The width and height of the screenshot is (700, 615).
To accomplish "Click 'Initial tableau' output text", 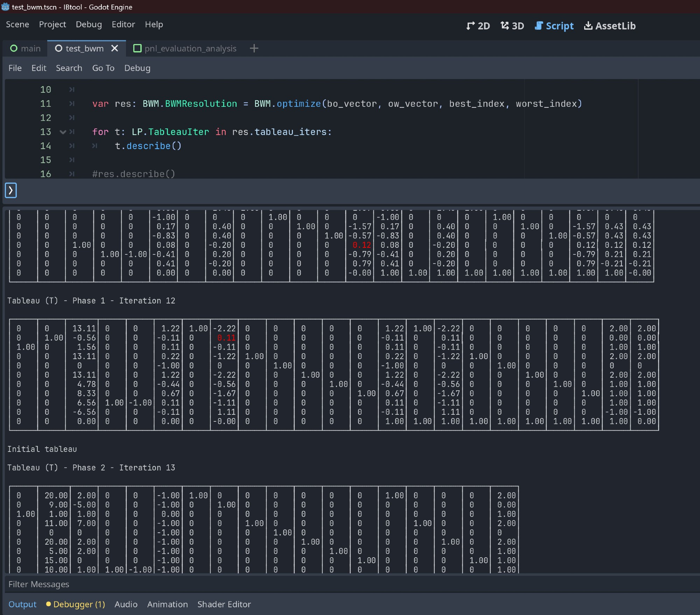I will pos(42,449).
